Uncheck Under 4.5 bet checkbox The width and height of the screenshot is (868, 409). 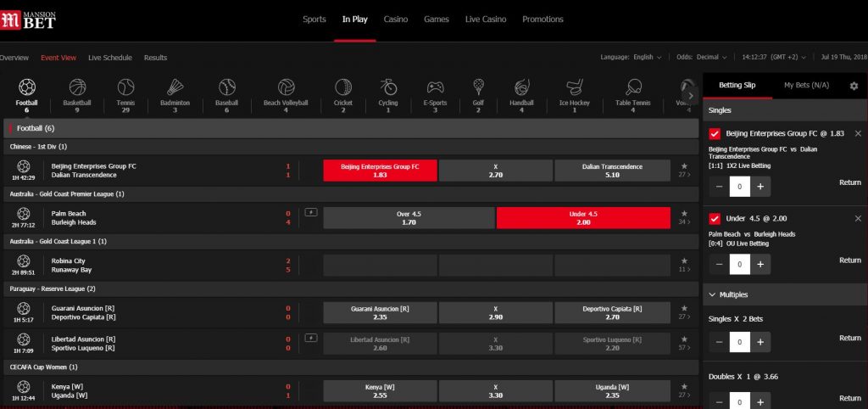point(715,218)
